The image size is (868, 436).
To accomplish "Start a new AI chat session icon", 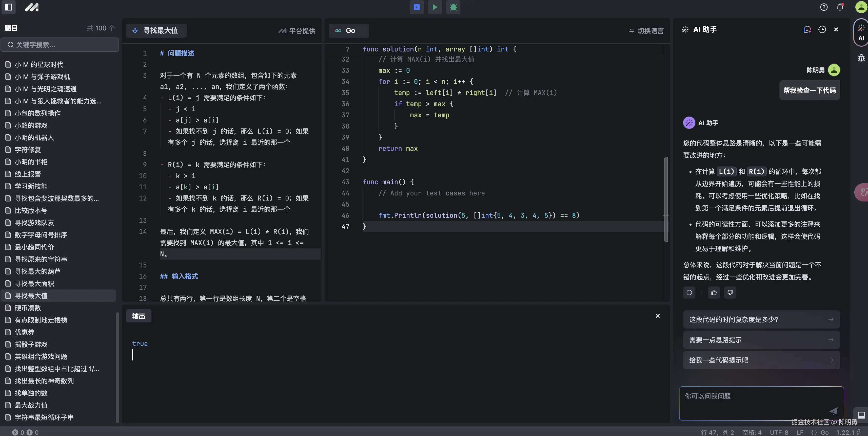I will click(807, 30).
